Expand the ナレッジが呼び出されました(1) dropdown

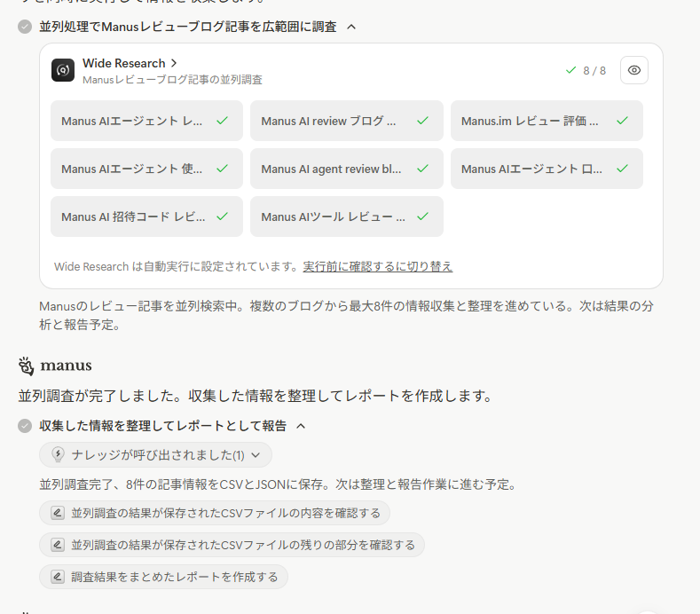click(x=256, y=455)
